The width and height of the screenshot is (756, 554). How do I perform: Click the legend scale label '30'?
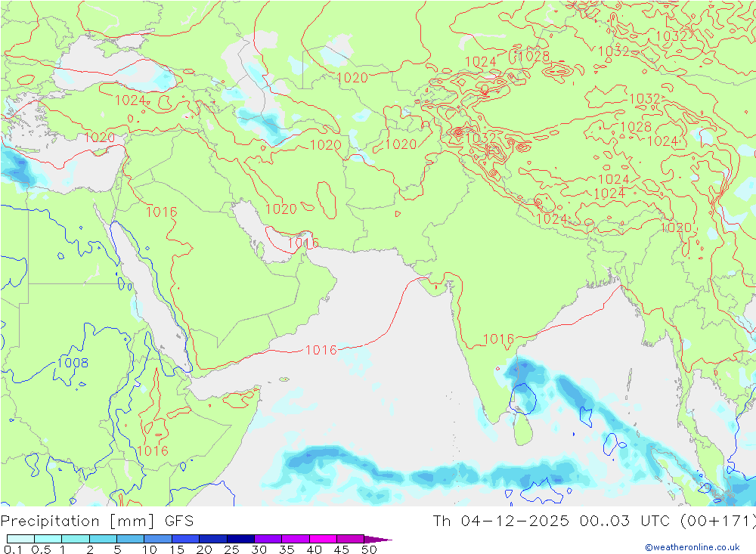[x=259, y=549]
